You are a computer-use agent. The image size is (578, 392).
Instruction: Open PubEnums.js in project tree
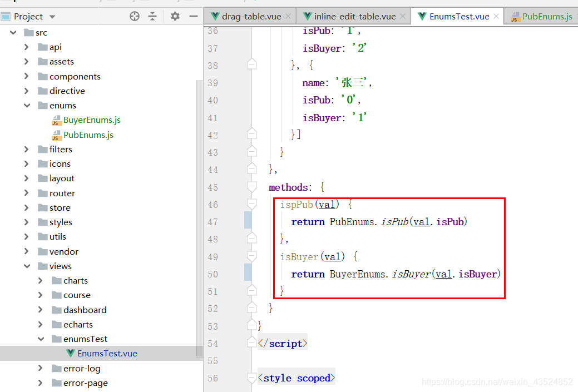point(88,135)
